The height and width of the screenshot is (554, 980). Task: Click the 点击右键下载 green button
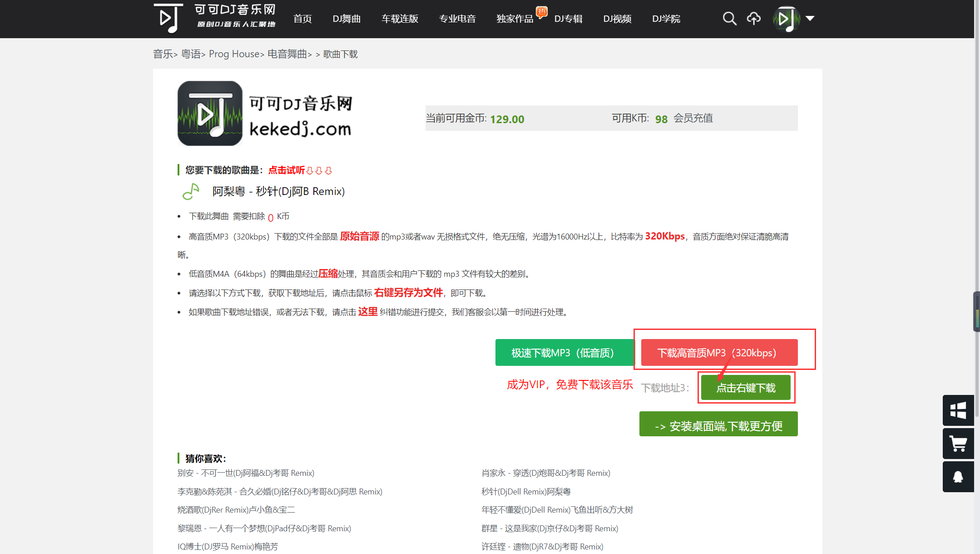746,388
